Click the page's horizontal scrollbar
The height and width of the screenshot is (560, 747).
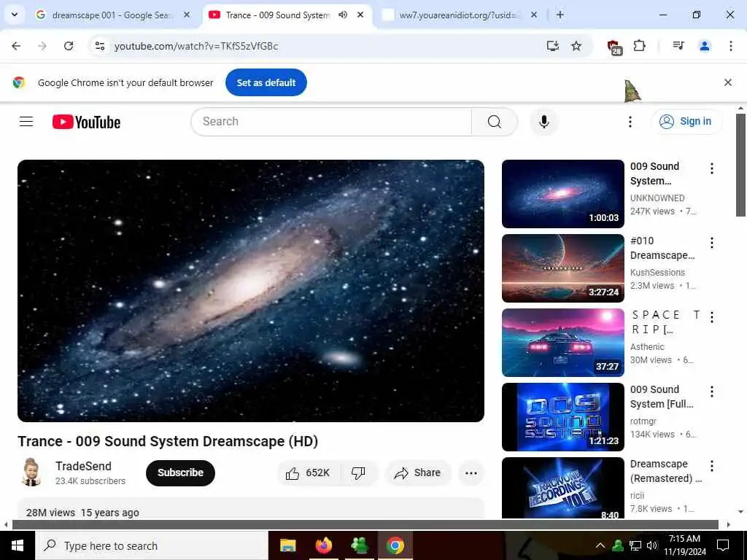[365, 525]
